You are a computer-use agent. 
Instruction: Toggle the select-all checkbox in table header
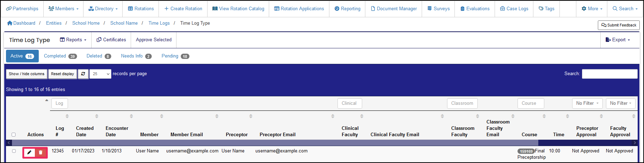pyautogui.click(x=14, y=134)
